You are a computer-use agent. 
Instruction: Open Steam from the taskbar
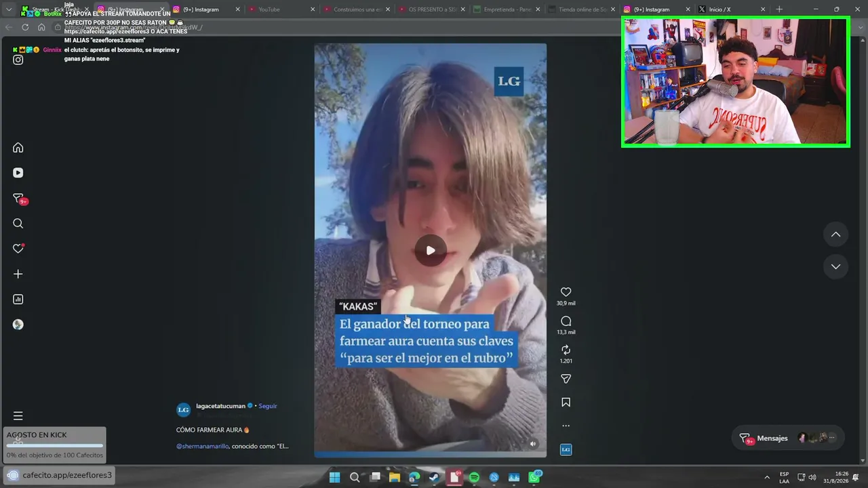pos(435,477)
